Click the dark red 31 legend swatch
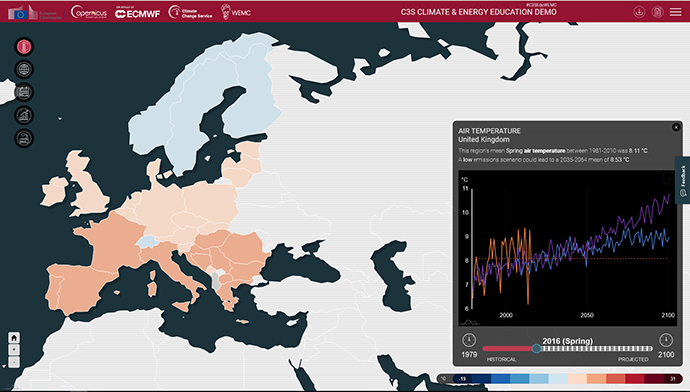The image size is (690, 392). (x=673, y=379)
